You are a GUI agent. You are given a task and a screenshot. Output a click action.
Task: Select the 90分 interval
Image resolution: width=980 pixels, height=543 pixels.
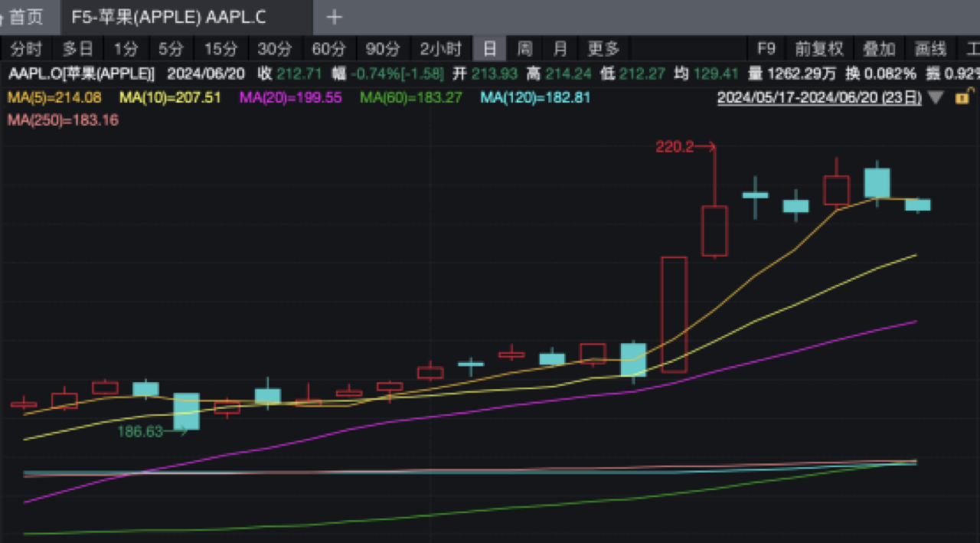click(383, 49)
